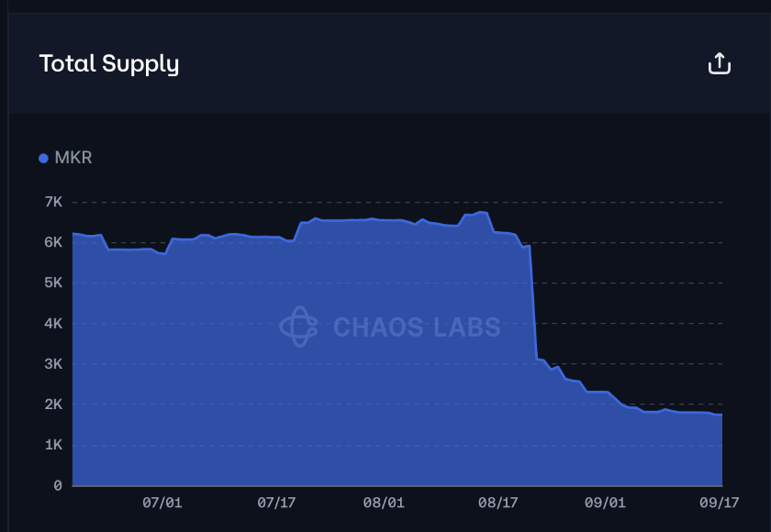Click the 6K y-axis label
The height and width of the screenshot is (532, 771).
tap(52, 242)
